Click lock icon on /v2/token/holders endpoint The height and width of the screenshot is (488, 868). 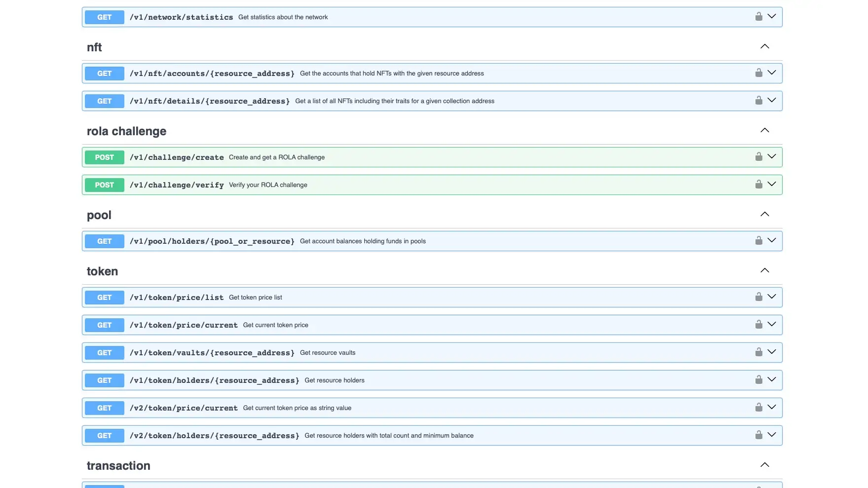coord(758,435)
